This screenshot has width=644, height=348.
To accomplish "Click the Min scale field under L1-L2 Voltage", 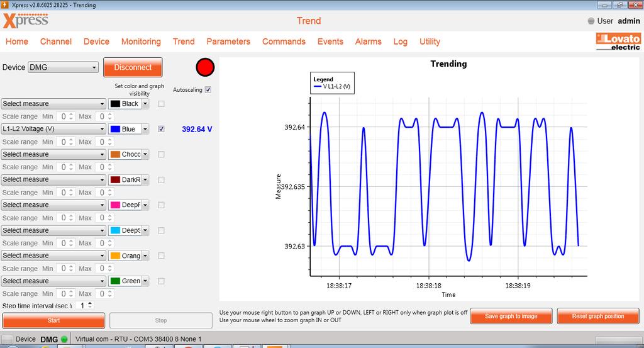I will click(65, 142).
